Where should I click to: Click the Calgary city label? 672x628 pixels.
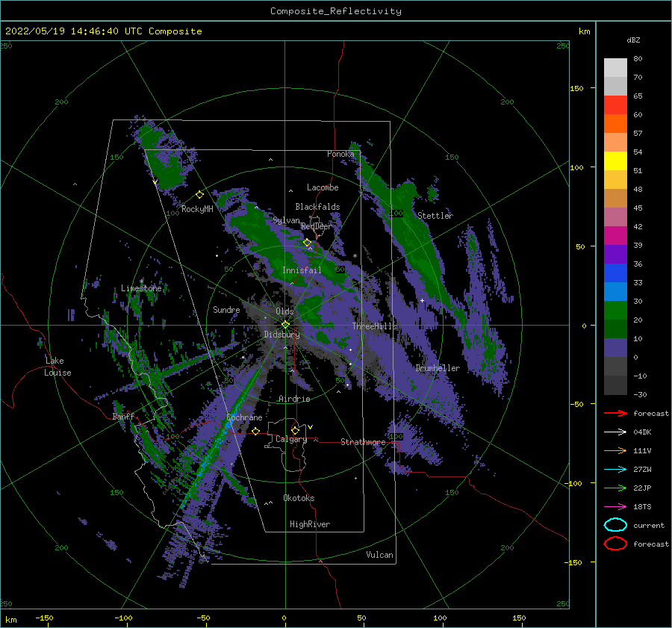click(x=291, y=439)
